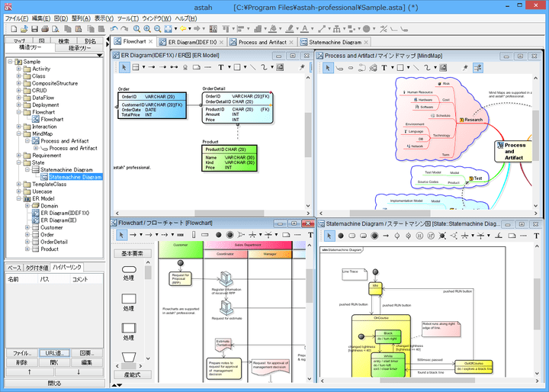Click the URL追加 button
Viewport: 549px width, 392px height.
[54, 353]
